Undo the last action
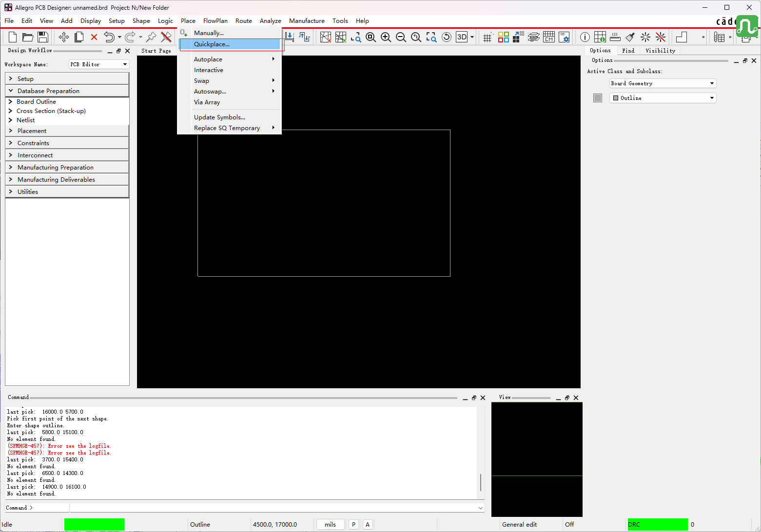This screenshot has height=532, width=761. coord(109,37)
